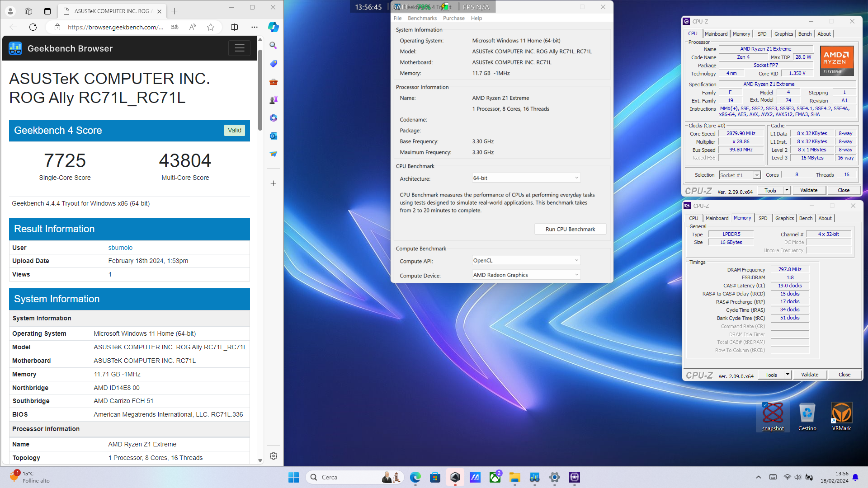Screen dimensions: 868x488
Task: Open File Explorer from the taskbar
Action: click(514, 477)
